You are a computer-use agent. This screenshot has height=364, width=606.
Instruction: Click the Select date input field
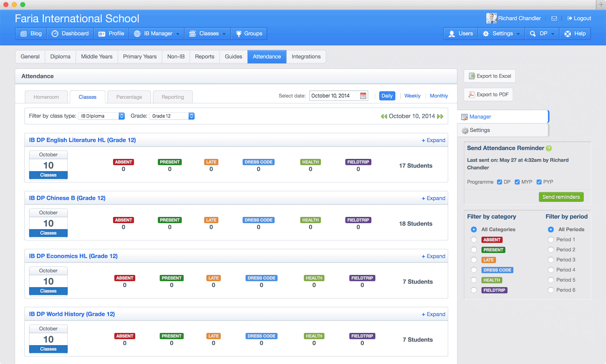(x=339, y=96)
